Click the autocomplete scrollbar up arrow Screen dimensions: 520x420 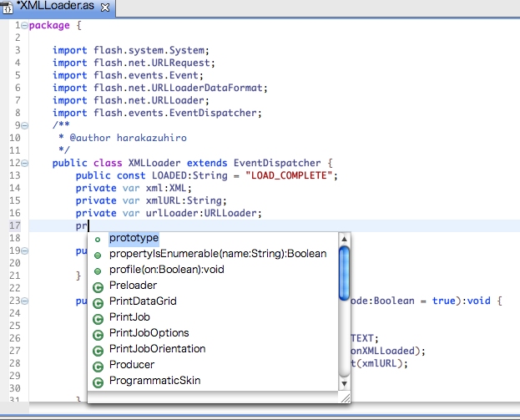coord(344,239)
